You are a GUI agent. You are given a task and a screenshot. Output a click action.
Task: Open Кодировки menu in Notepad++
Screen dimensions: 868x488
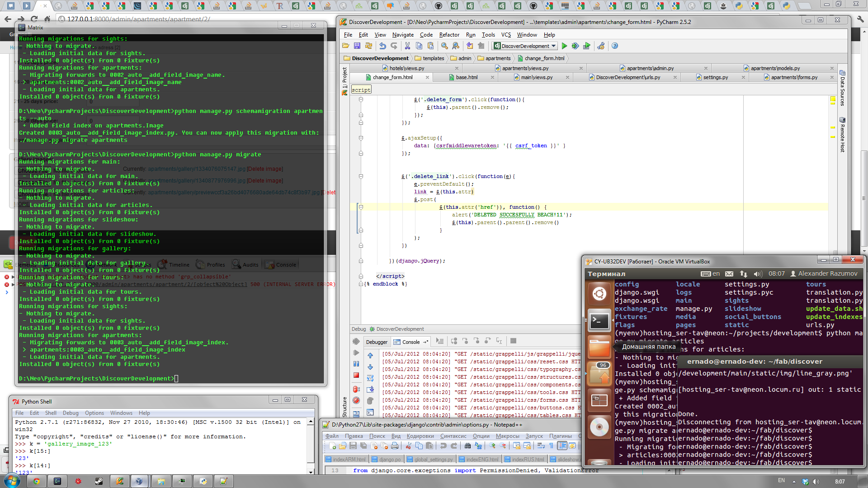tap(420, 436)
